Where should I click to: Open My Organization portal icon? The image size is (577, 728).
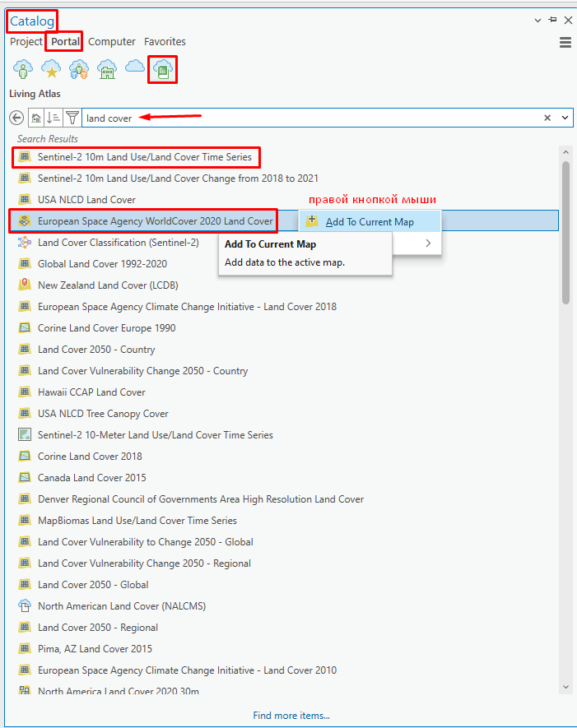[106, 71]
